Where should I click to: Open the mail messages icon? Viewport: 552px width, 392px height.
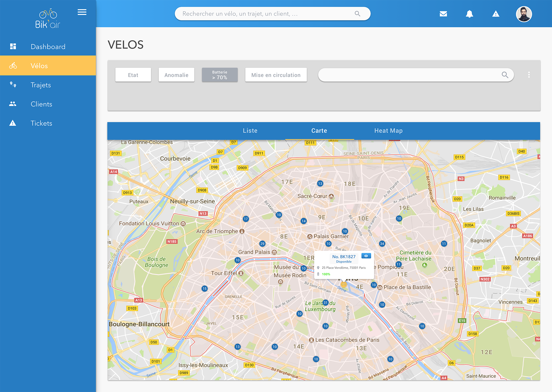point(443,14)
